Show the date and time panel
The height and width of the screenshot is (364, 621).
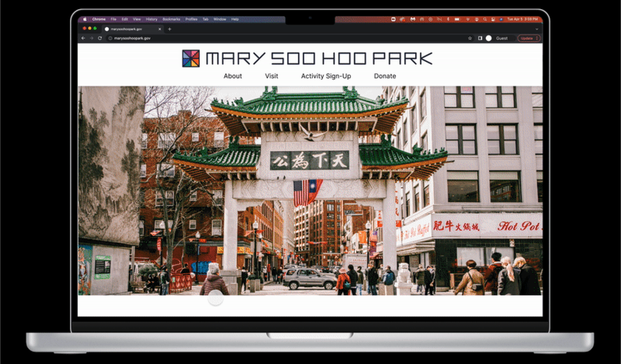point(522,19)
